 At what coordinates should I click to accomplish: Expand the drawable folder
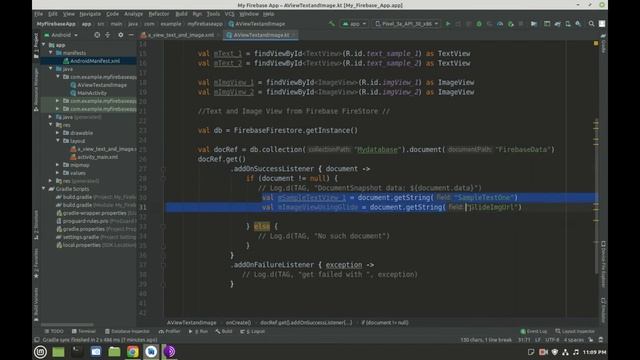point(58,133)
